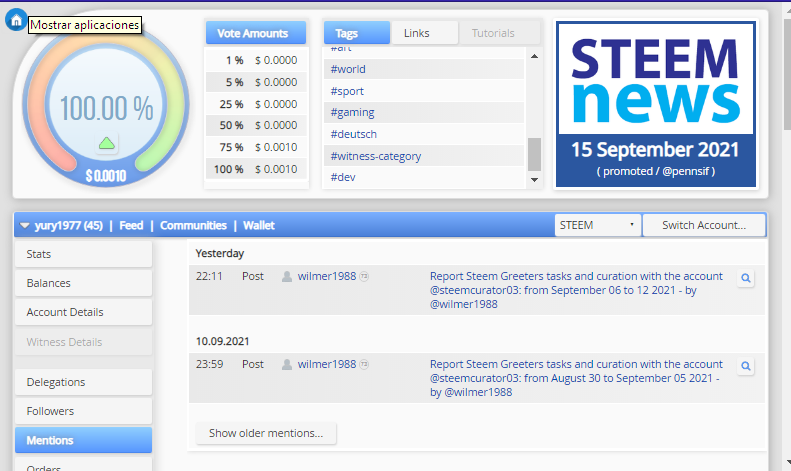This screenshot has height=471, width=791.
Task: Click Show older mentions button
Action: point(266,433)
